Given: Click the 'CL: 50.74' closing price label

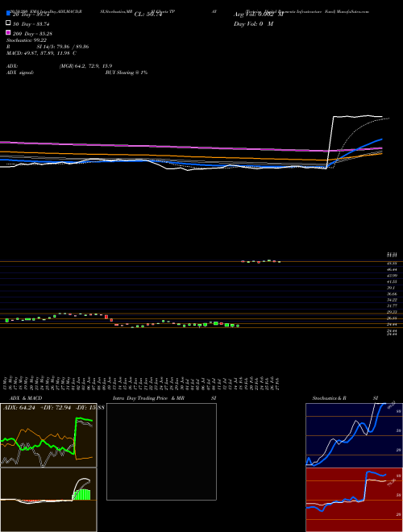Looking at the screenshot, I should (x=148, y=15).
